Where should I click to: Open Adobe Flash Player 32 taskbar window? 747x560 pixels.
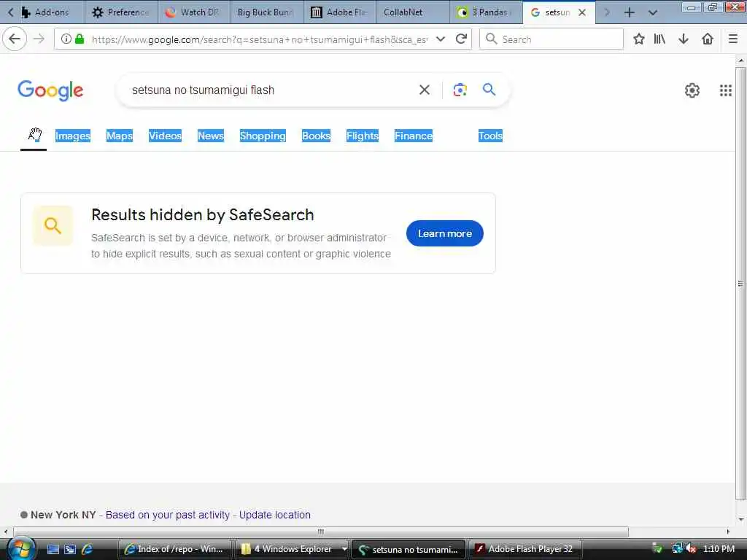[x=525, y=549]
